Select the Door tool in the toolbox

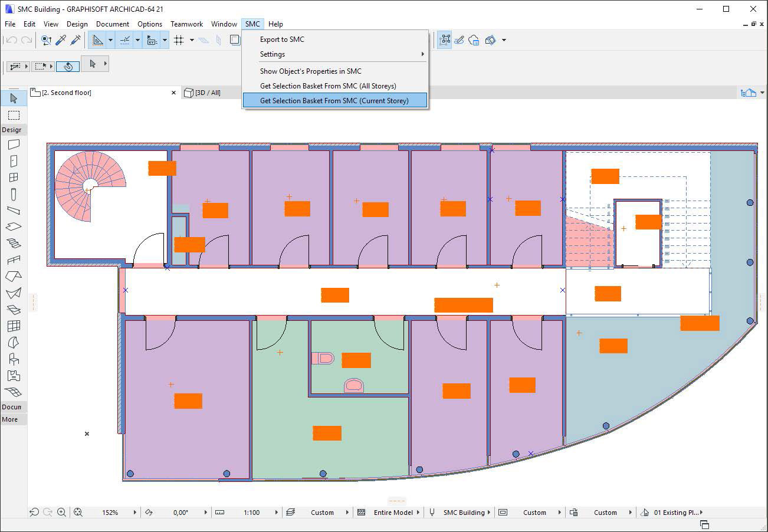[x=14, y=160]
